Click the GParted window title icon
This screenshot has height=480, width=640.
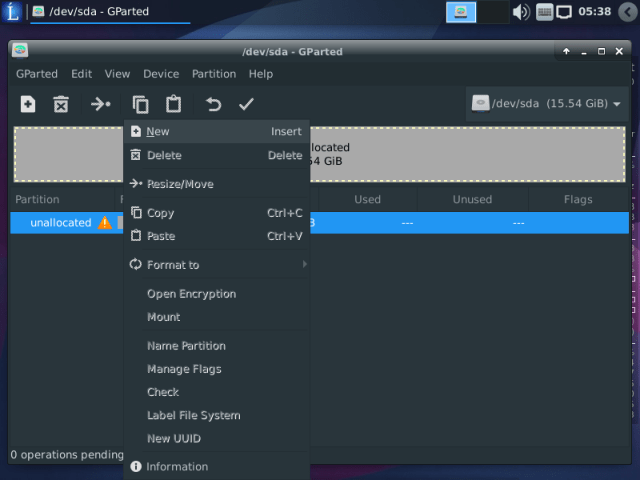pyautogui.click(x=20, y=51)
